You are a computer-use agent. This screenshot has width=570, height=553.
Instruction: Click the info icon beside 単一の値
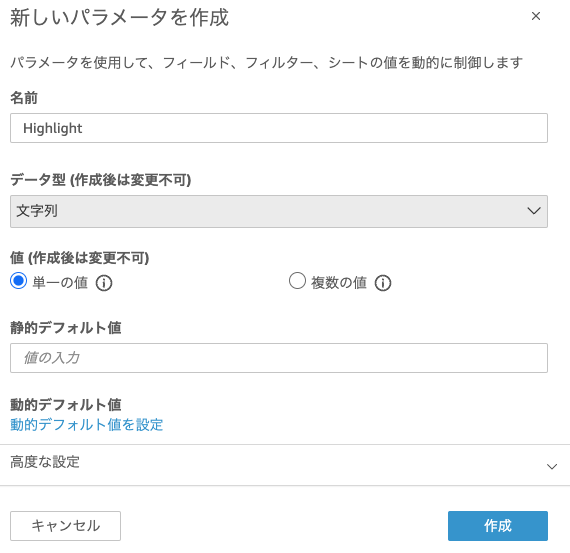104,283
